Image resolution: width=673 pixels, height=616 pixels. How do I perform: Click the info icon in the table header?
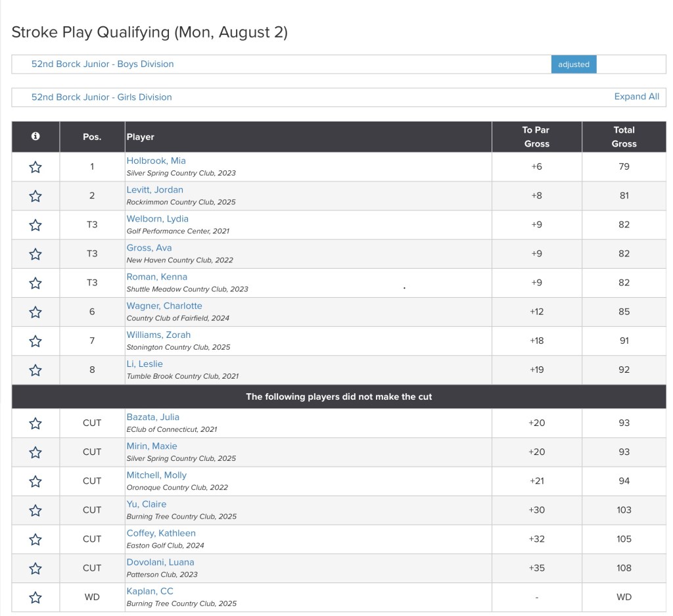pyautogui.click(x=35, y=136)
